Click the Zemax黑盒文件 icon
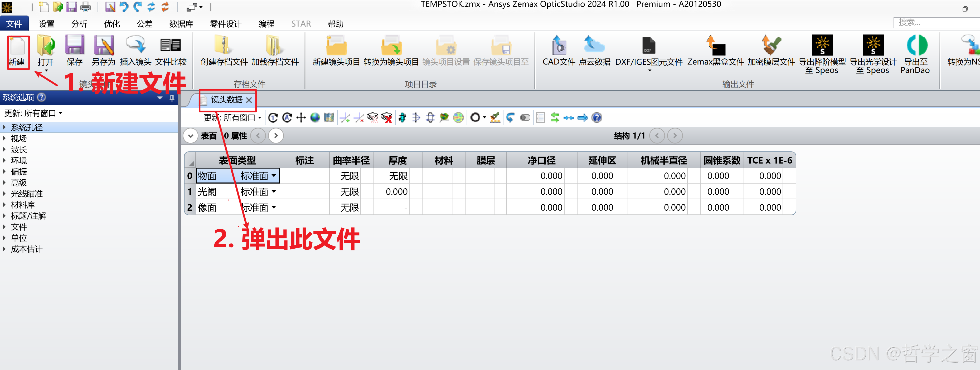 point(716,46)
